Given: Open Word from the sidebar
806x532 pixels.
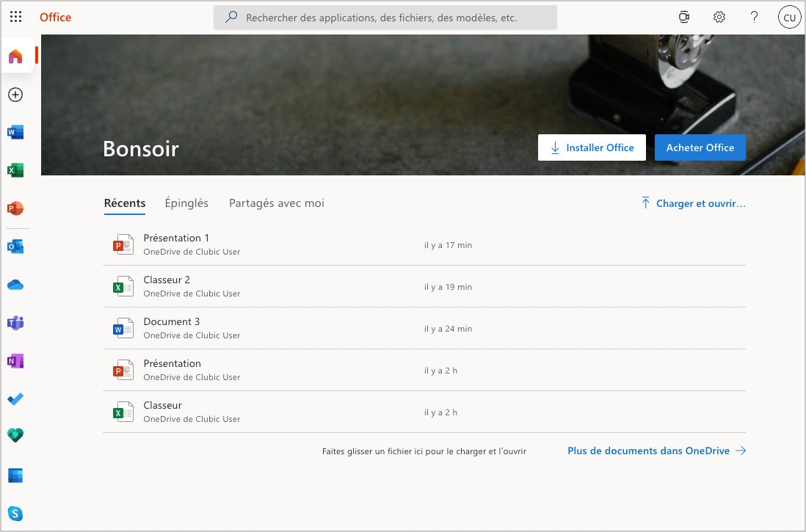Looking at the screenshot, I should 15,132.
